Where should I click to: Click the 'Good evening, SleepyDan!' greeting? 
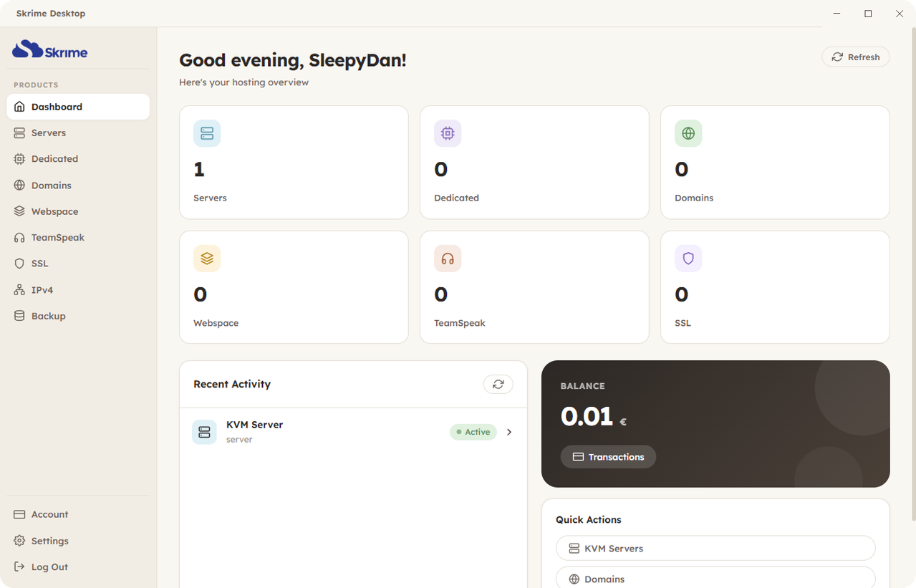[293, 60]
